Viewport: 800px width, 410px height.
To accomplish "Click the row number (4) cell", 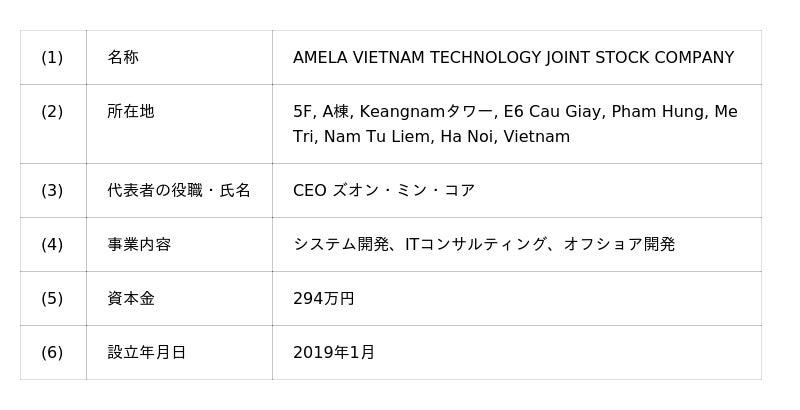I will point(52,244).
